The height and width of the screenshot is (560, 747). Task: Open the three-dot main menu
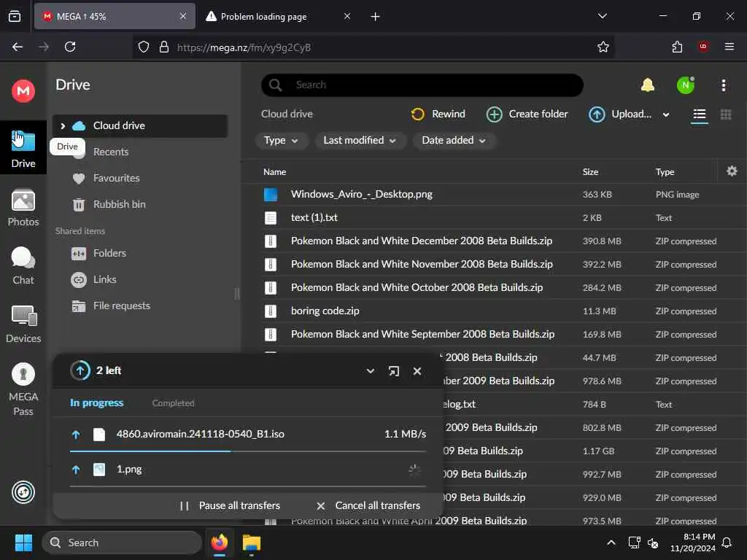click(x=723, y=85)
